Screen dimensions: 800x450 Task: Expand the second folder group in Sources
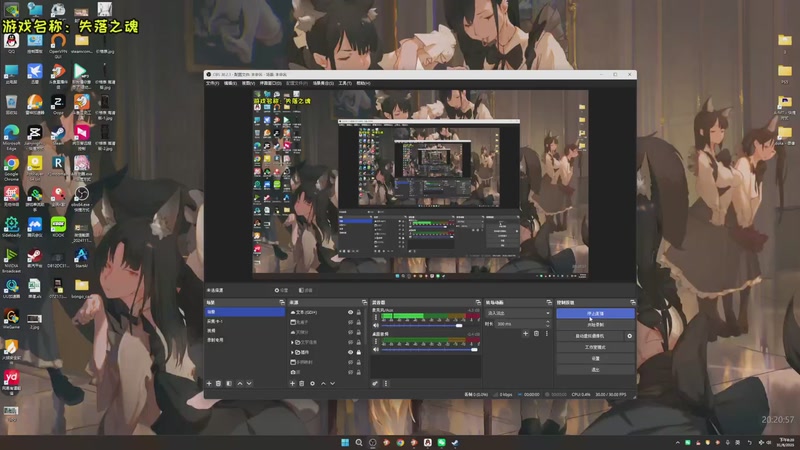pyautogui.click(x=292, y=353)
